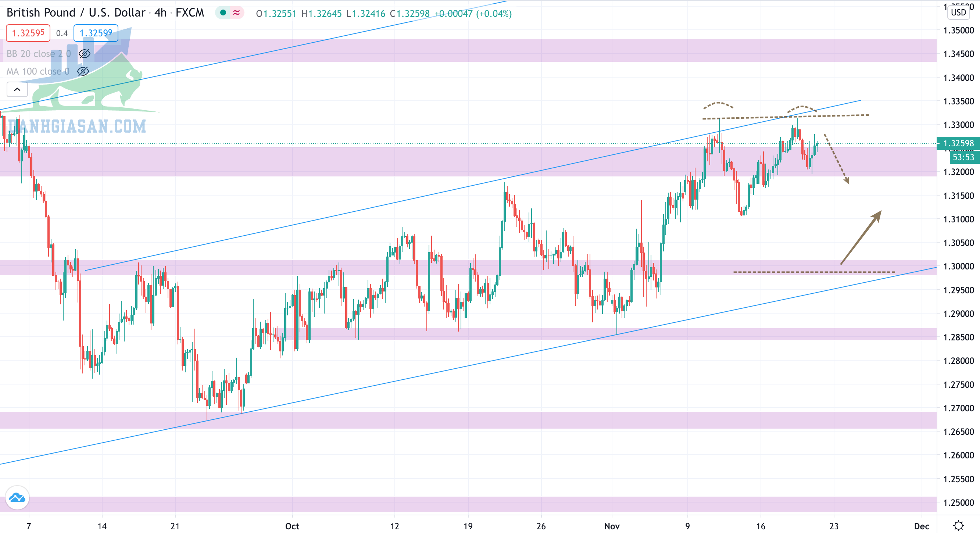Click the 1.25000 price axis label
This screenshot has height=533, width=980.
pyautogui.click(x=958, y=502)
